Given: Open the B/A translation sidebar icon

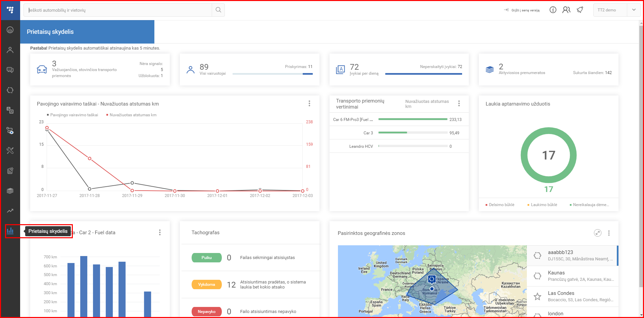Looking at the screenshot, I should [x=10, y=110].
